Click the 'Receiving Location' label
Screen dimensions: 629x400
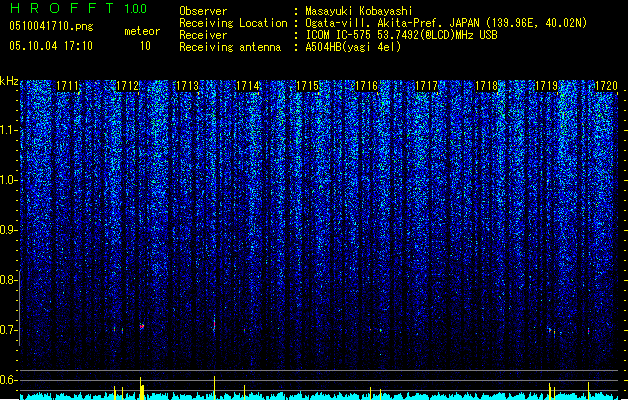pyautogui.click(x=233, y=23)
